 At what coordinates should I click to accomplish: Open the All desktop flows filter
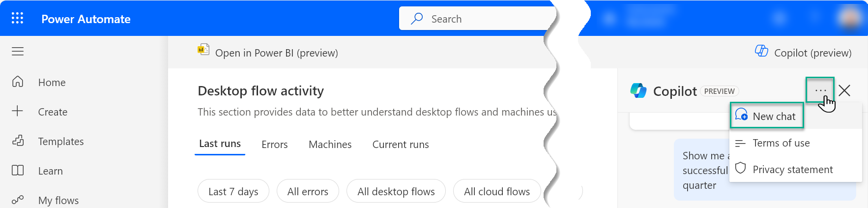(396, 191)
